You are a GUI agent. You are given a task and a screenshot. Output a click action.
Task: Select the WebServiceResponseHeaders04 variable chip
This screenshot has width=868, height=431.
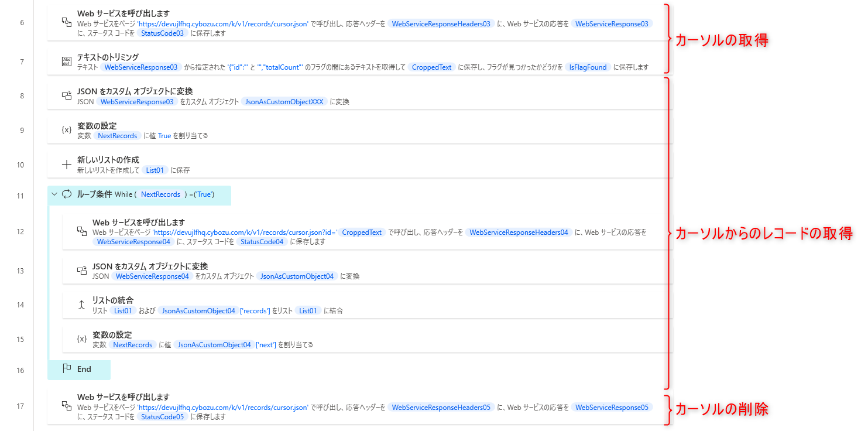pos(519,232)
